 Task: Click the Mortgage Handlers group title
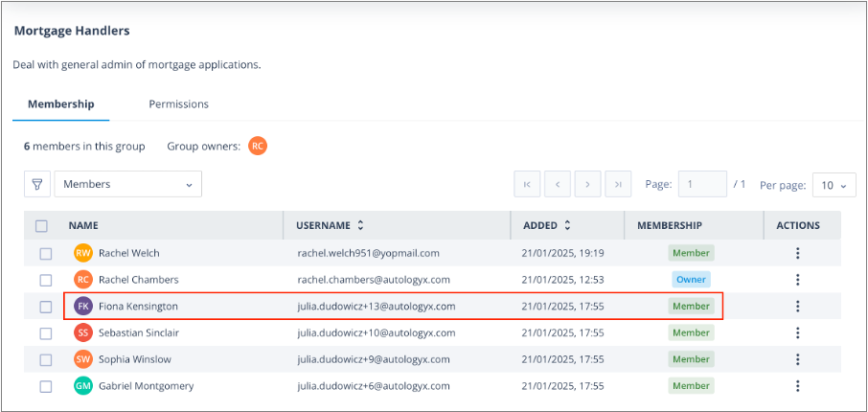(x=72, y=31)
